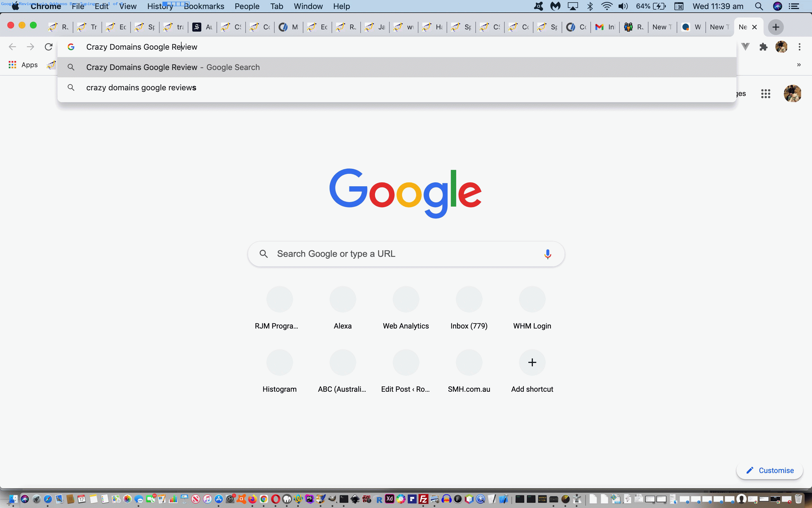
Task: Open the Histogram shortcut
Action: click(x=279, y=371)
